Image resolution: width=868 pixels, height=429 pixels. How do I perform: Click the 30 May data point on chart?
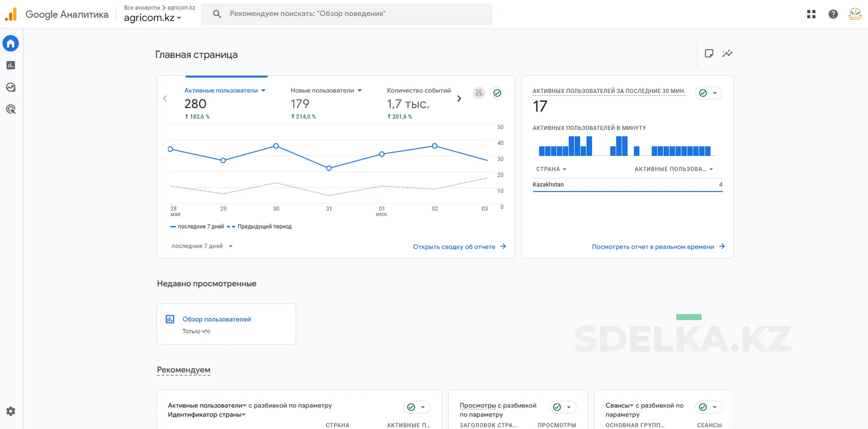(276, 146)
